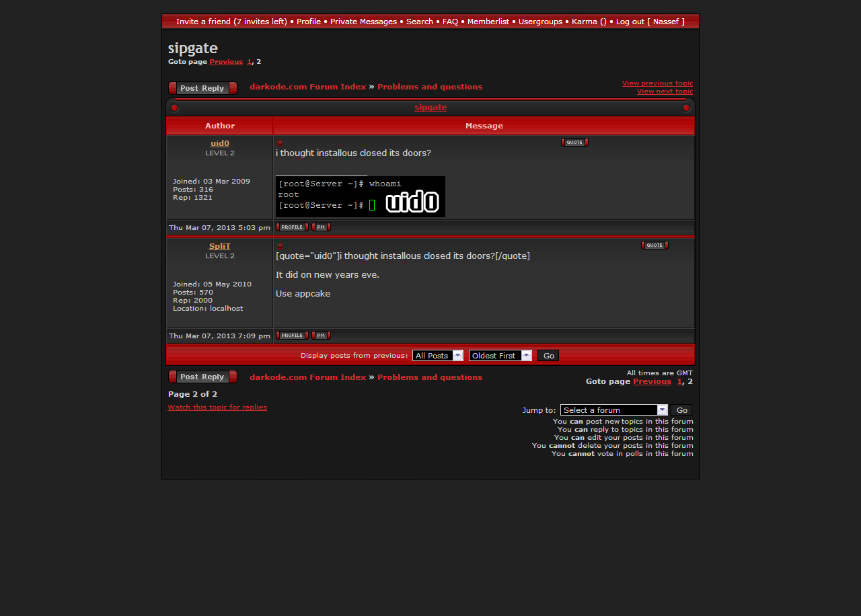
Task: Open uid0's profile via Profile button
Action: (x=292, y=227)
